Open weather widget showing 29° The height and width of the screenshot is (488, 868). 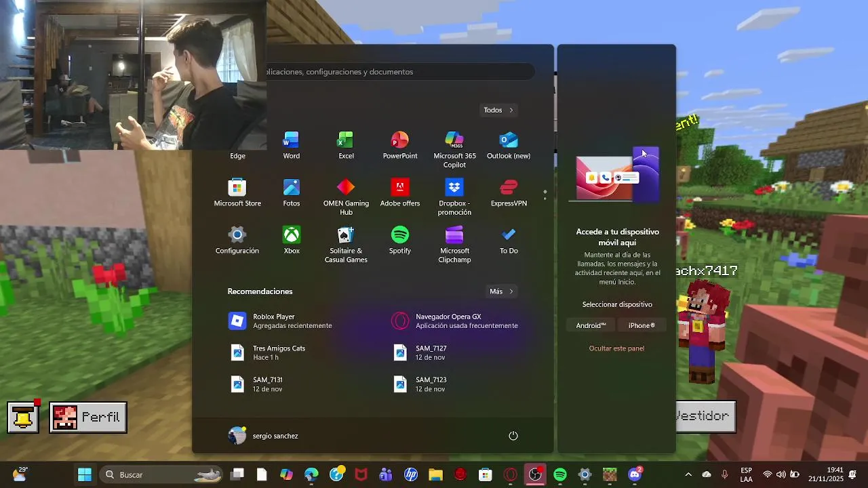pyautogui.click(x=20, y=474)
